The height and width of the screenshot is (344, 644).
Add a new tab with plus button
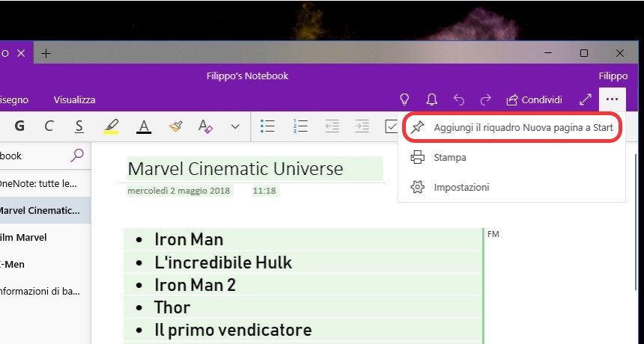46,53
